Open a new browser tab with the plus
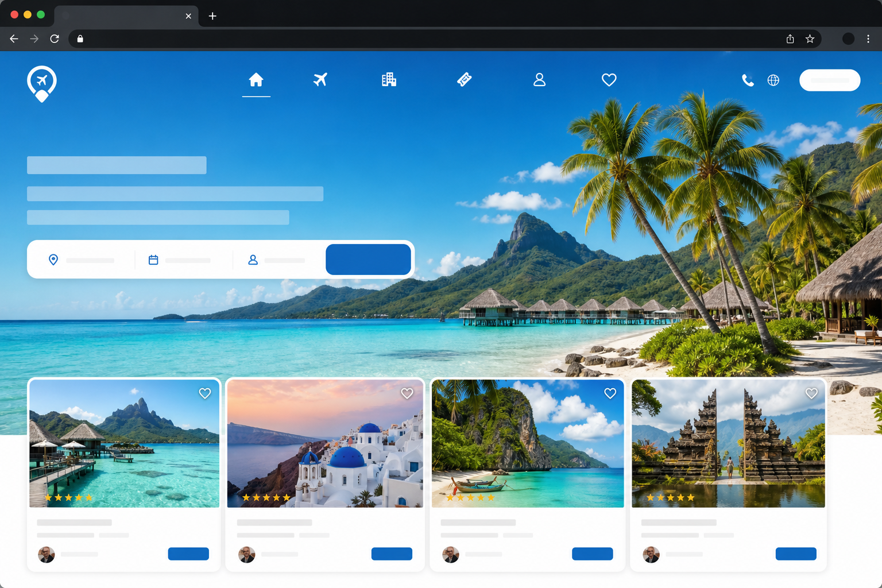This screenshot has height=588, width=882. point(212,16)
